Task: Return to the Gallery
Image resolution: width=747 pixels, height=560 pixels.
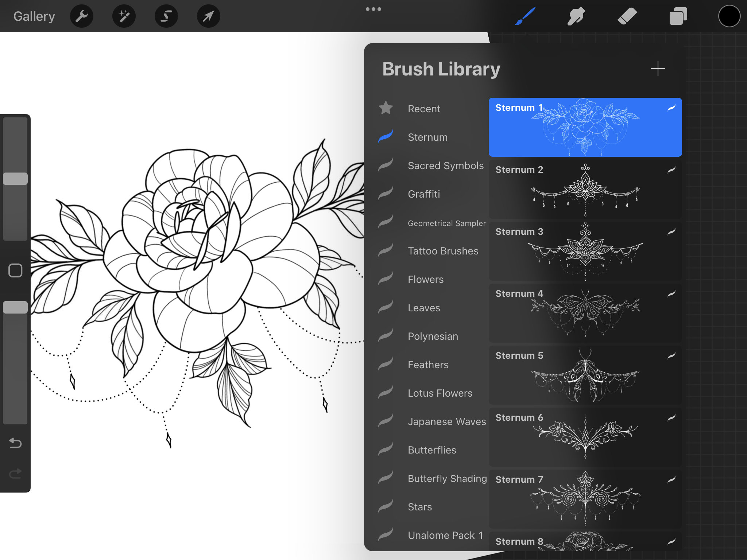Action: pyautogui.click(x=34, y=16)
